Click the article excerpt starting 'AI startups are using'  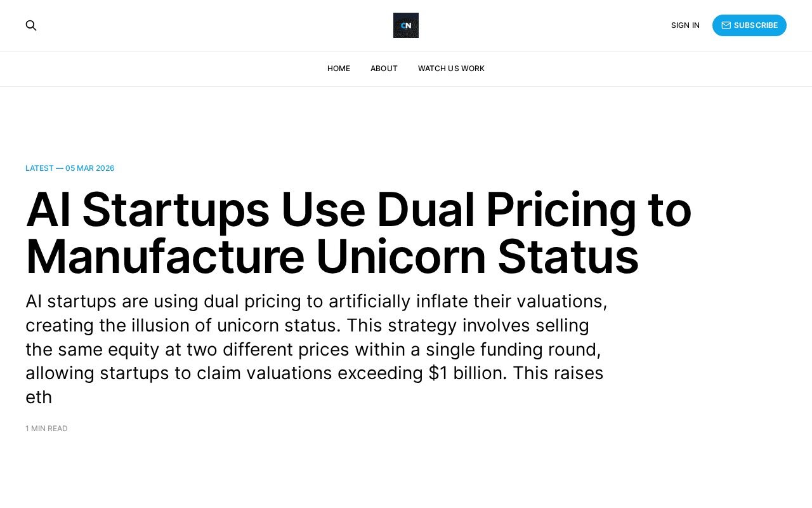tap(317, 349)
